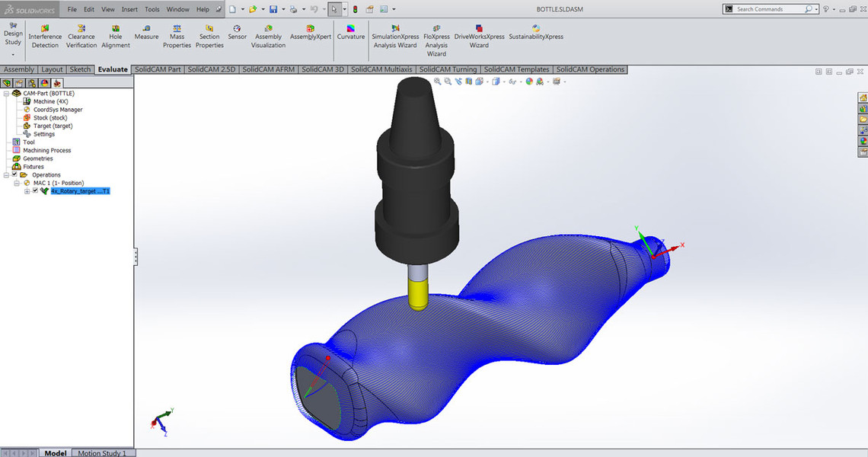
Task: Open Assembly Visualization
Action: coord(268,37)
